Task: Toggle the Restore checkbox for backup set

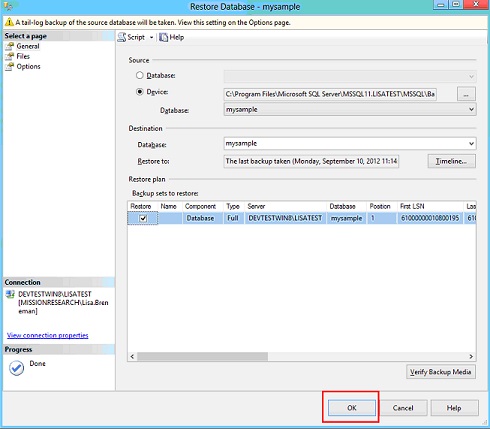Action: click(143, 218)
